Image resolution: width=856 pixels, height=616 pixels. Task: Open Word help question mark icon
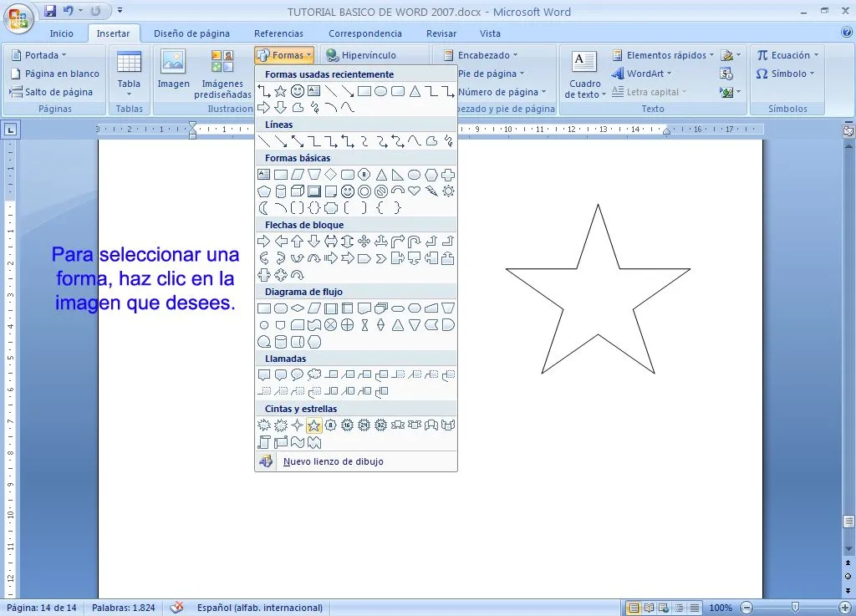click(x=846, y=33)
